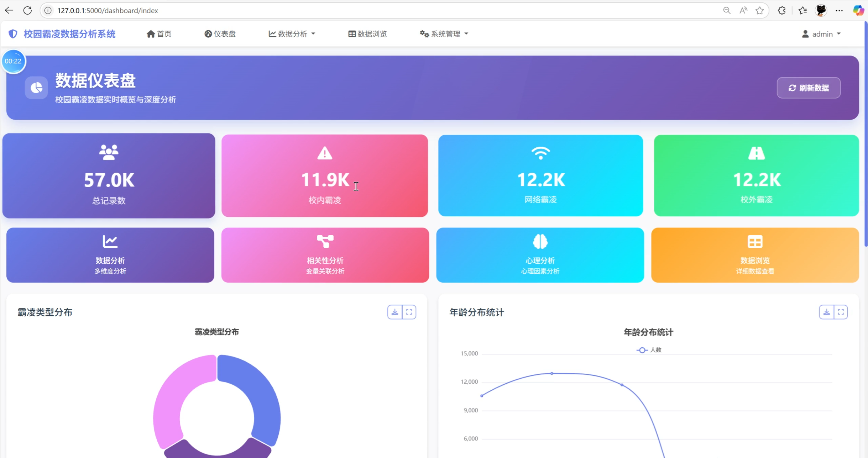This screenshot has height=458, width=868.
Task: Click the 刷新数据 button
Action: 809,88
